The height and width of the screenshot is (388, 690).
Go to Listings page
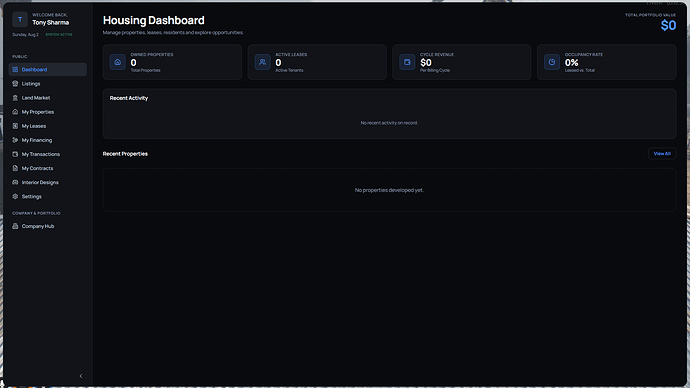pos(48,84)
